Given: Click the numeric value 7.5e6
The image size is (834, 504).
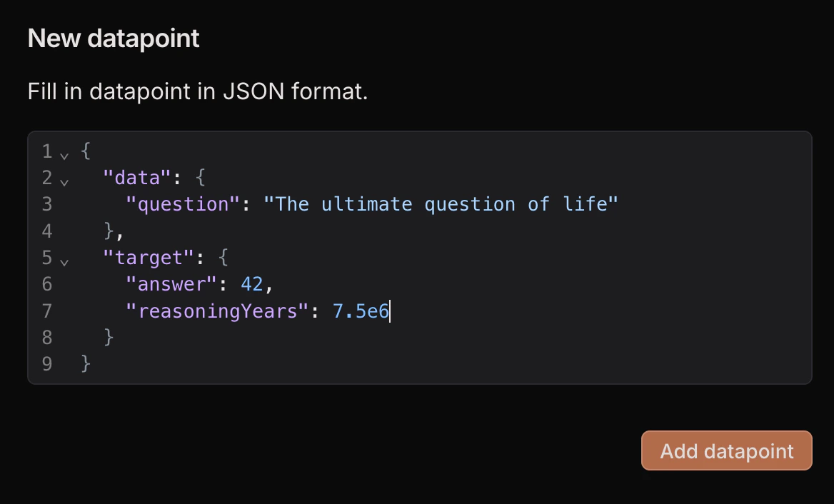Looking at the screenshot, I should click(361, 311).
